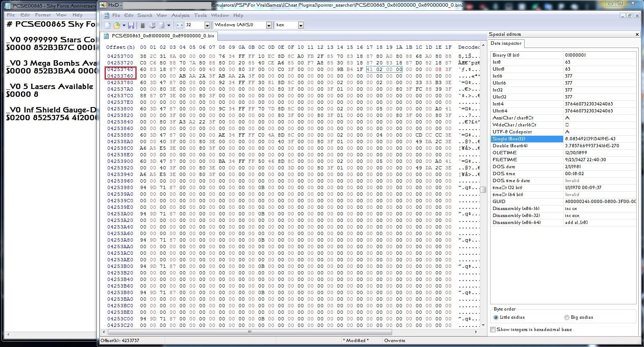Click the hex view vertical scrollbar thumb
Viewport: 644px width, 347px height.
coord(483,189)
